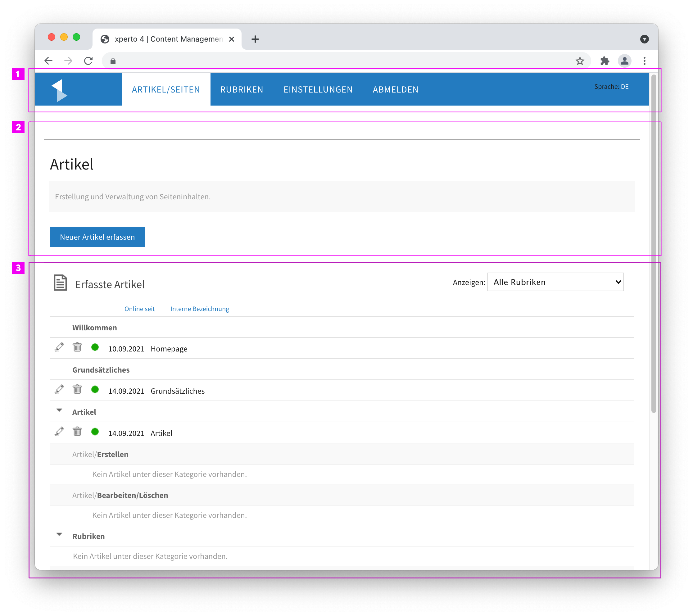Open the Alle Rubriken dropdown
The width and height of the screenshot is (693, 616).
pyautogui.click(x=555, y=282)
